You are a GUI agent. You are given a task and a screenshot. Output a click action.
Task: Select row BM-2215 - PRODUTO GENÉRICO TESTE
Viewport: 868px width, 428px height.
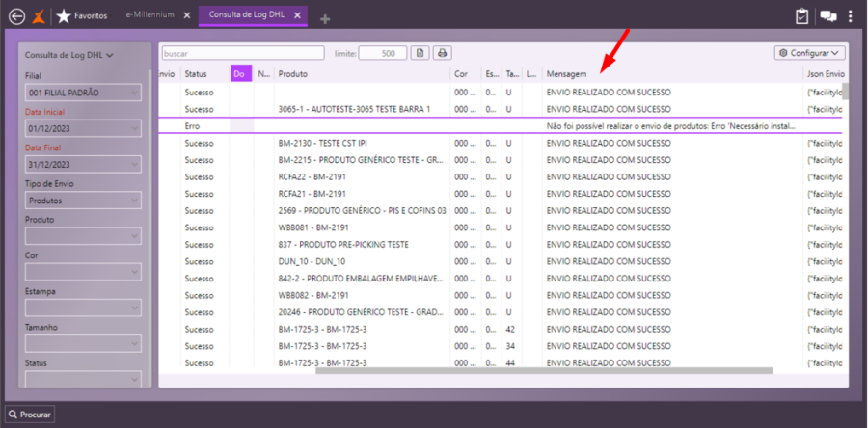(501, 160)
